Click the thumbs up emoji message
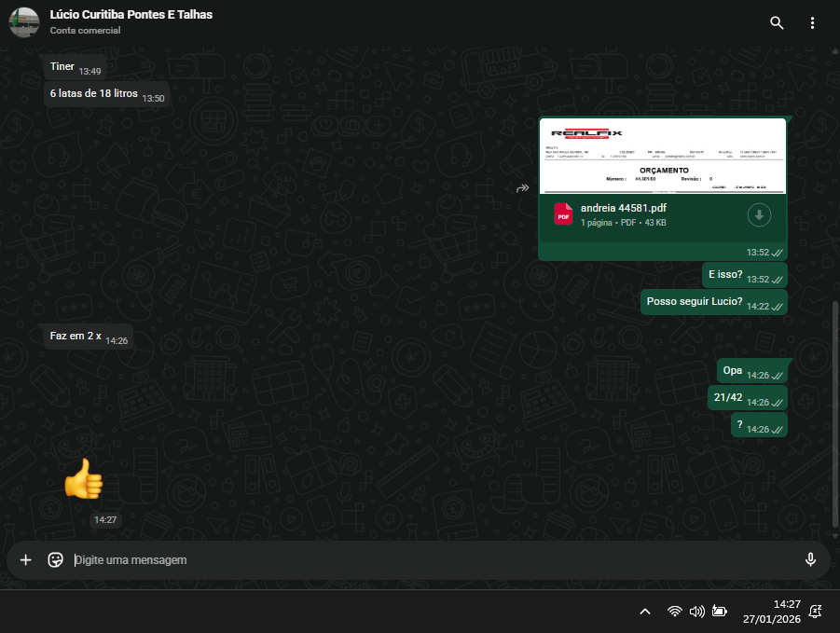 (83, 481)
